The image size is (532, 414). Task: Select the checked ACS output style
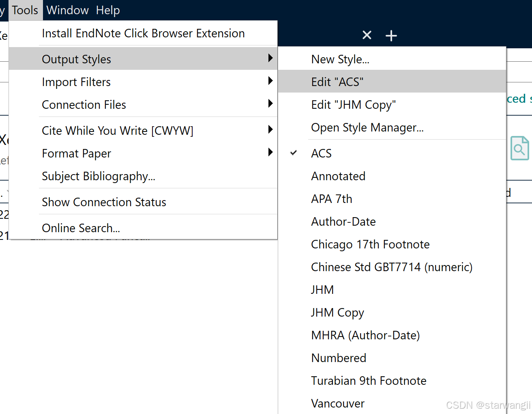click(x=392, y=153)
